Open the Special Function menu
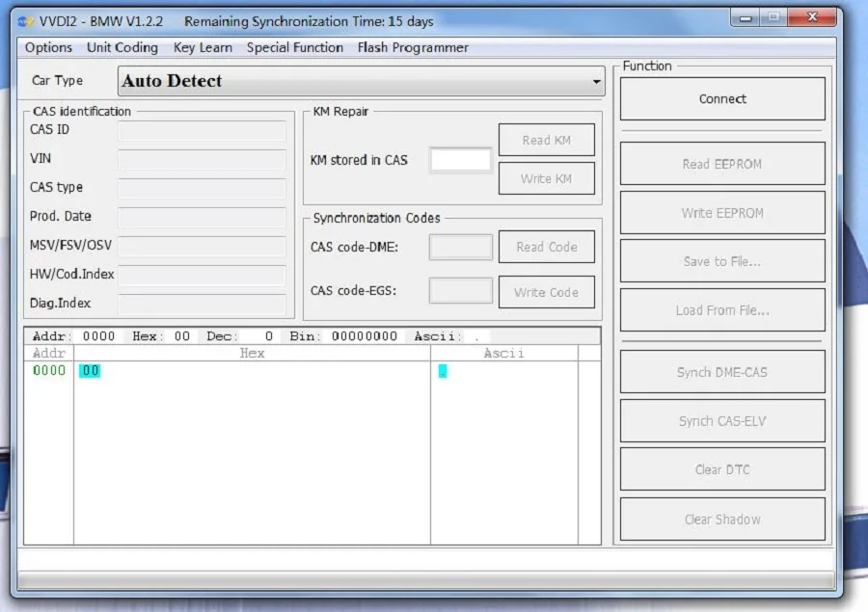The width and height of the screenshot is (868, 612). coord(294,47)
